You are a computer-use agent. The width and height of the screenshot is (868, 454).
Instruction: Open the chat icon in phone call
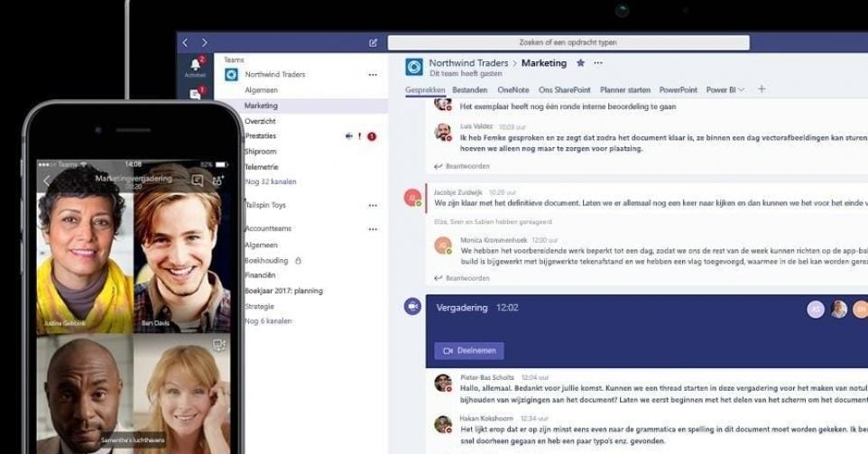pos(198,181)
